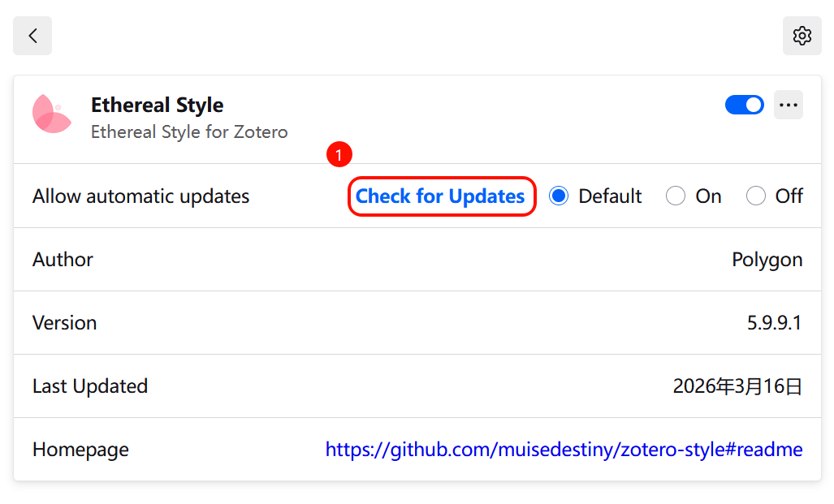The width and height of the screenshot is (834, 504).
Task: Click the 'Allow automatic updates' label
Action: (x=141, y=196)
